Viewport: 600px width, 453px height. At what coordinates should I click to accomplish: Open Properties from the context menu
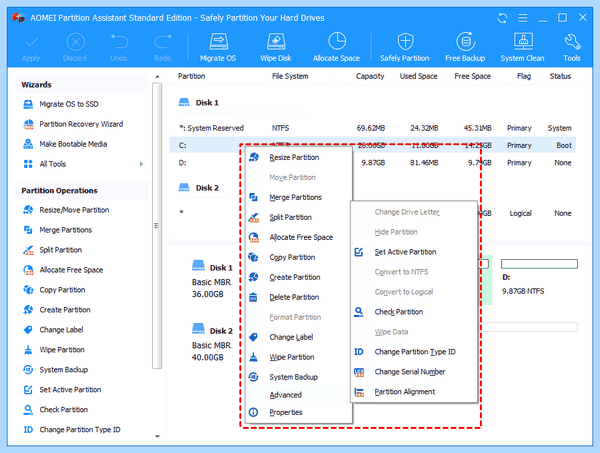[298, 412]
